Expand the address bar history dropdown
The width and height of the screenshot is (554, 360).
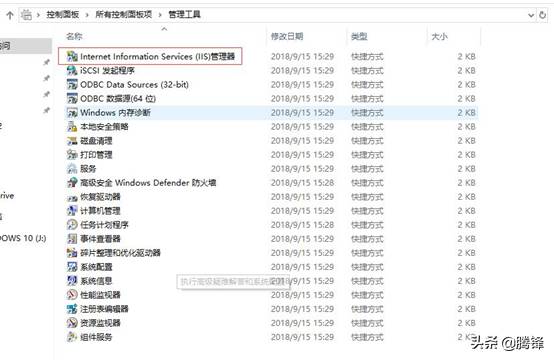[531, 15]
